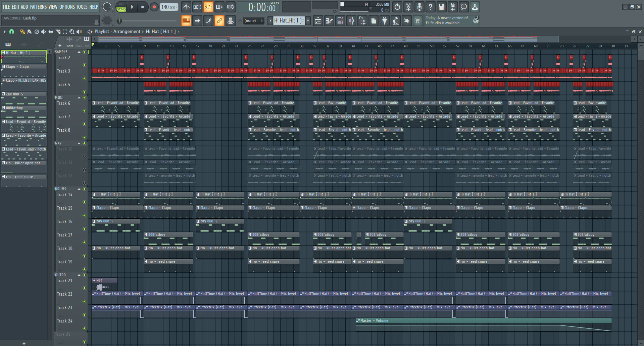Screen dimensions: 644x346
Task: Click the download content library icon
Action: pyautogui.click(x=475, y=7)
